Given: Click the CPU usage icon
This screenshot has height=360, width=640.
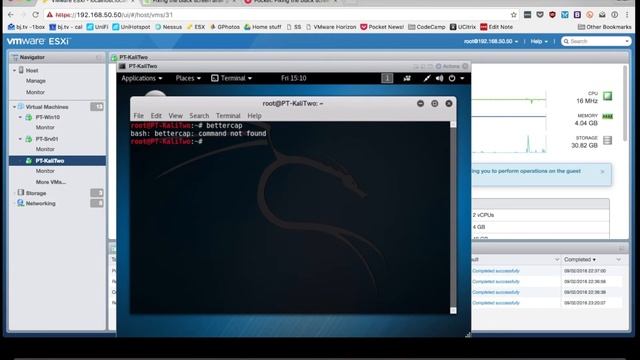Looking at the screenshot, I should click(608, 96).
